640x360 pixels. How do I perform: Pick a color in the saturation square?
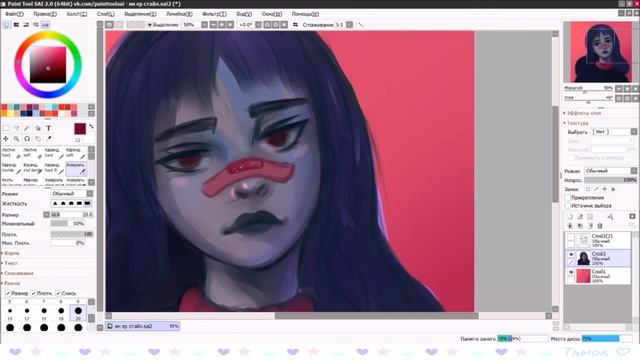pos(48,65)
